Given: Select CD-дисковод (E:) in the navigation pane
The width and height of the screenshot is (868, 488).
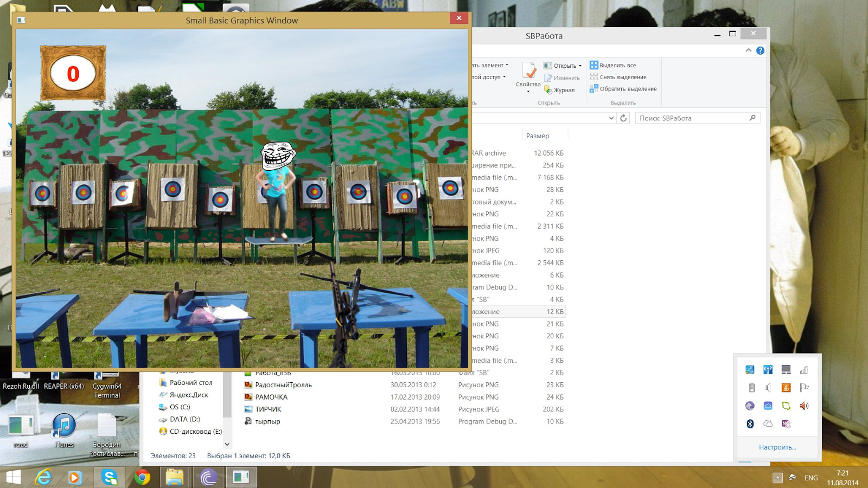Looking at the screenshot, I should tap(190, 432).
